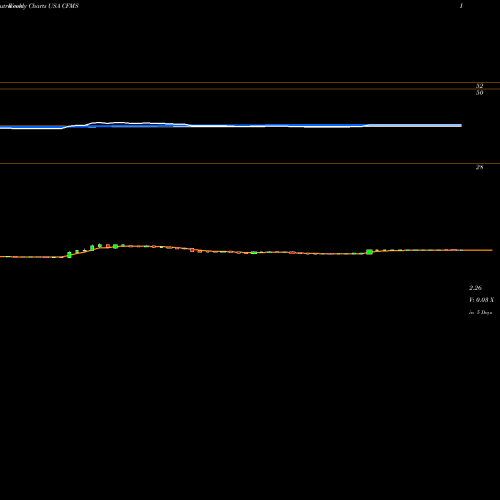Click the light blue moving average end segment
Viewport: 500px width, 500px height.
click(415, 125)
